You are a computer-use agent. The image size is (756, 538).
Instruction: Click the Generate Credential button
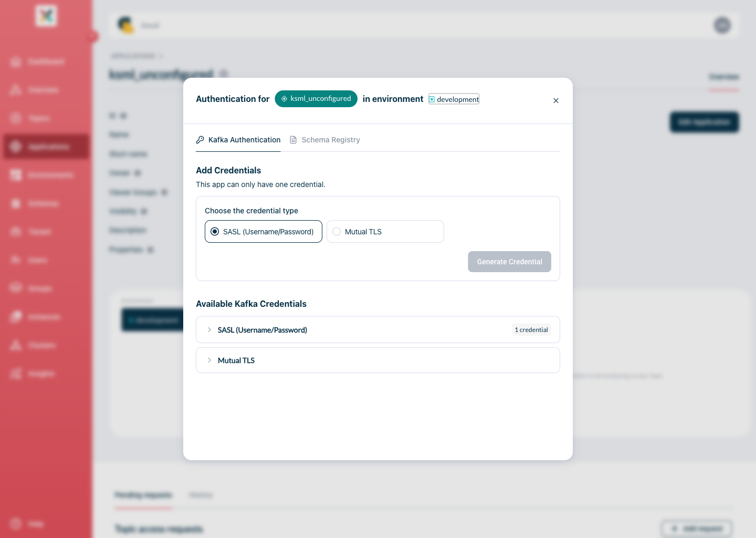point(510,262)
